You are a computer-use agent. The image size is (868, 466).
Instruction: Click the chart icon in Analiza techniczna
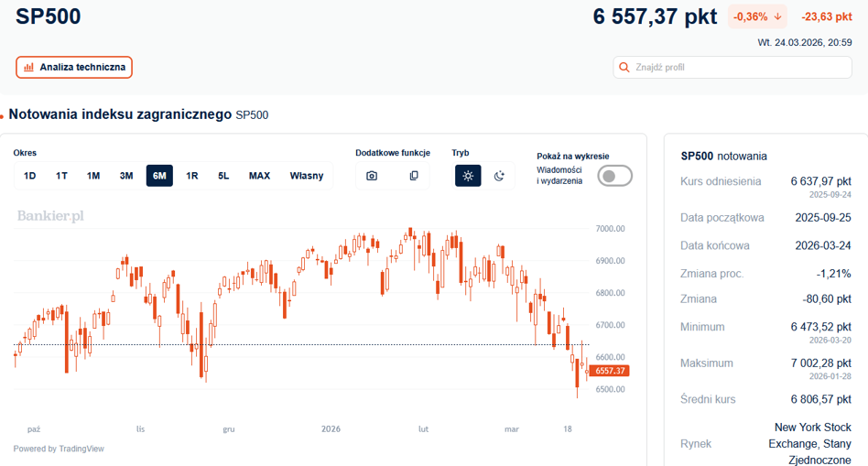28,67
